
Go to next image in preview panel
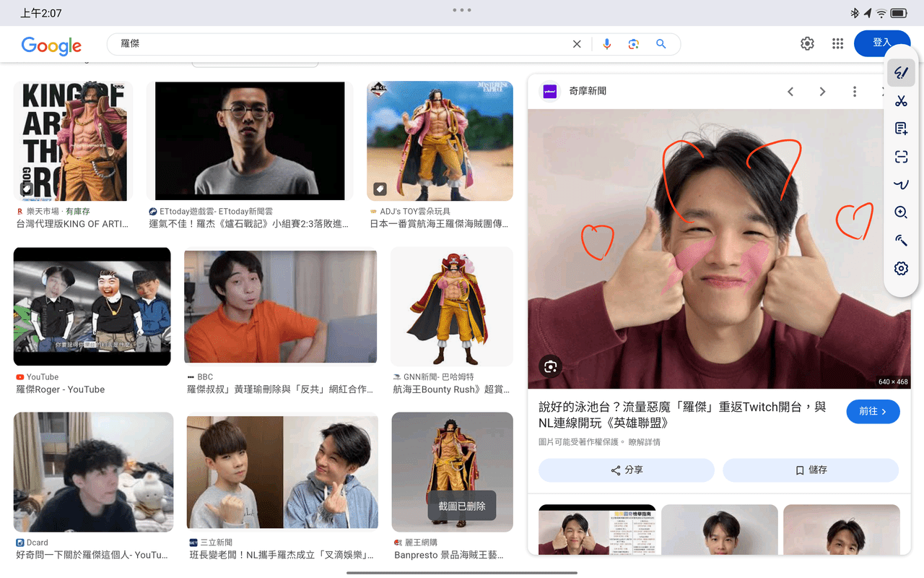(x=822, y=92)
